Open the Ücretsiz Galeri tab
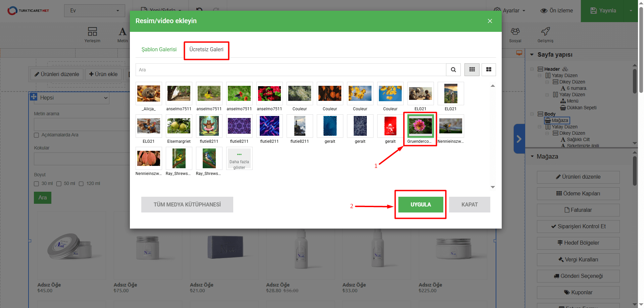Viewport: 644px width, 308px height. [206, 50]
